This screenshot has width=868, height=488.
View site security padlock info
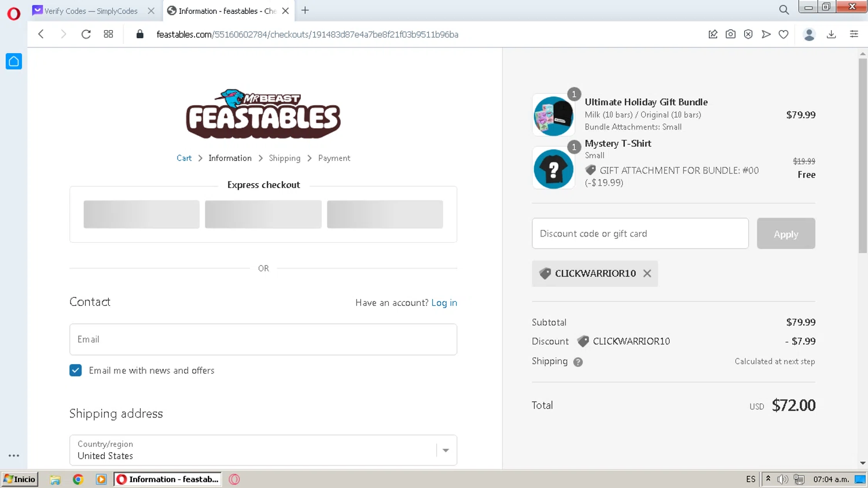(139, 34)
